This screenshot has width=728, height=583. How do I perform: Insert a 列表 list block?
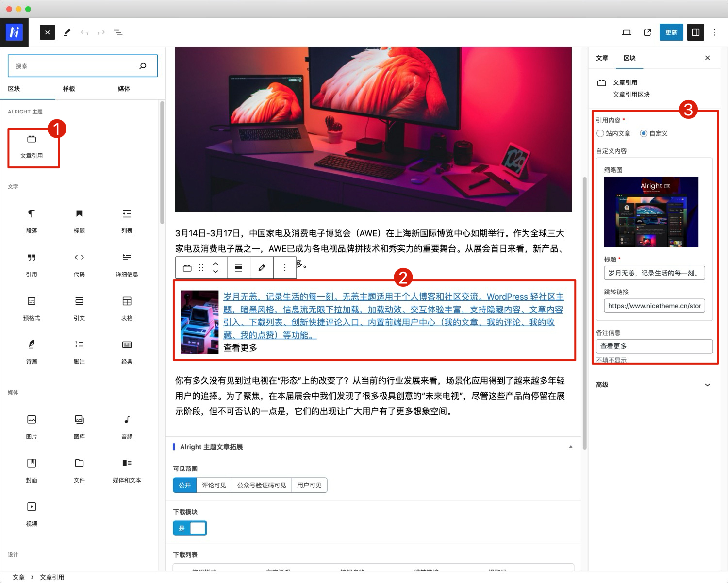point(127,221)
